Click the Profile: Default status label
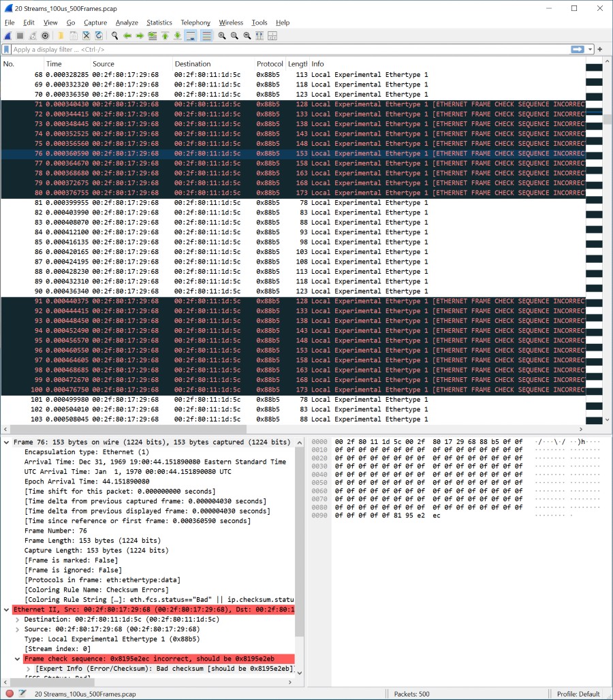Viewport: 613px width, 700px height. click(578, 694)
